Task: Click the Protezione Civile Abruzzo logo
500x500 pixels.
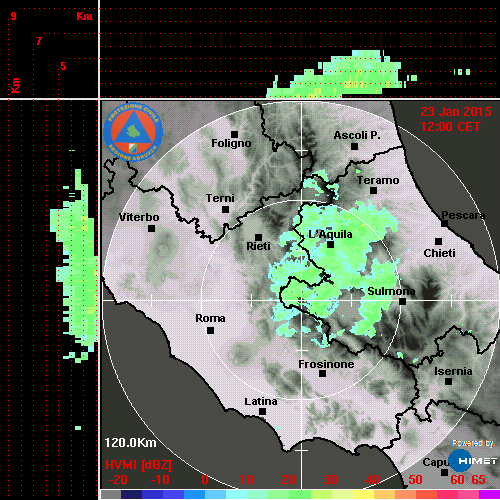Action: tap(133, 132)
